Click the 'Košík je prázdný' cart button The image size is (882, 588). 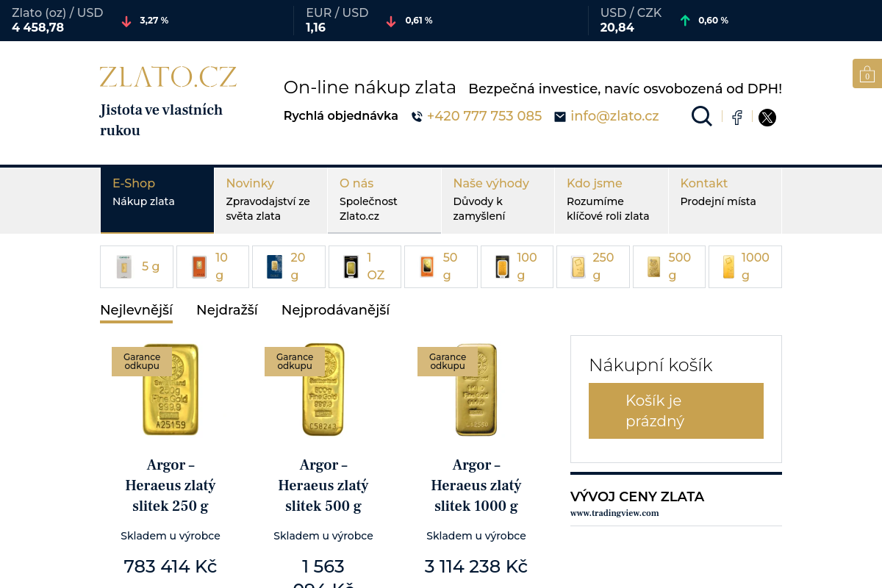point(676,411)
